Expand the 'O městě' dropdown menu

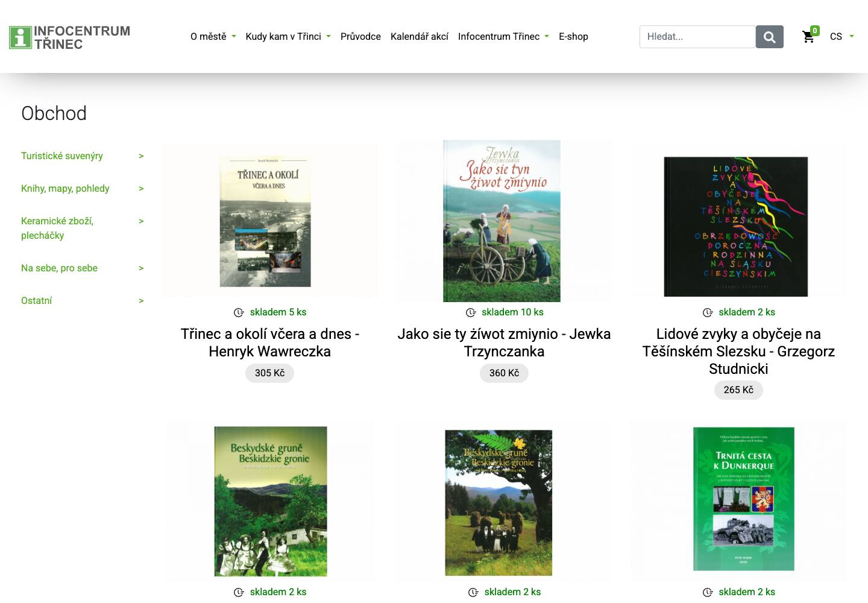(x=213, y=36)
